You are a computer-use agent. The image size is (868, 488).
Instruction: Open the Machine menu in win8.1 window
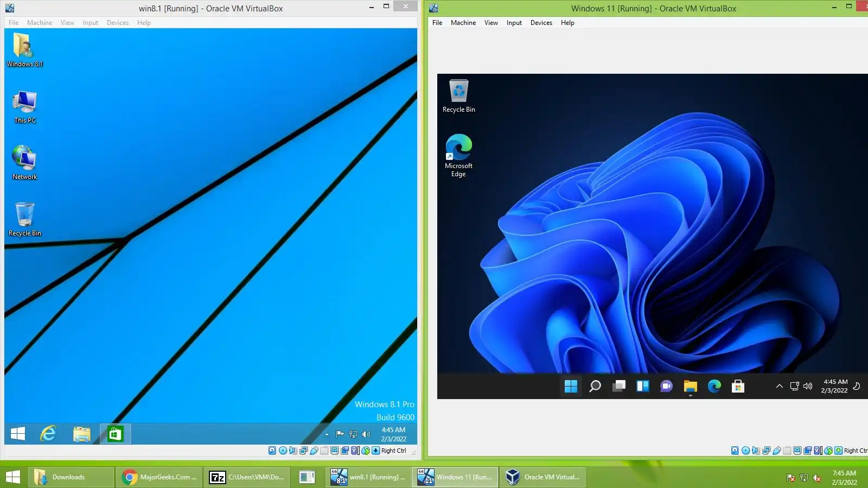(x=40, y=23)
